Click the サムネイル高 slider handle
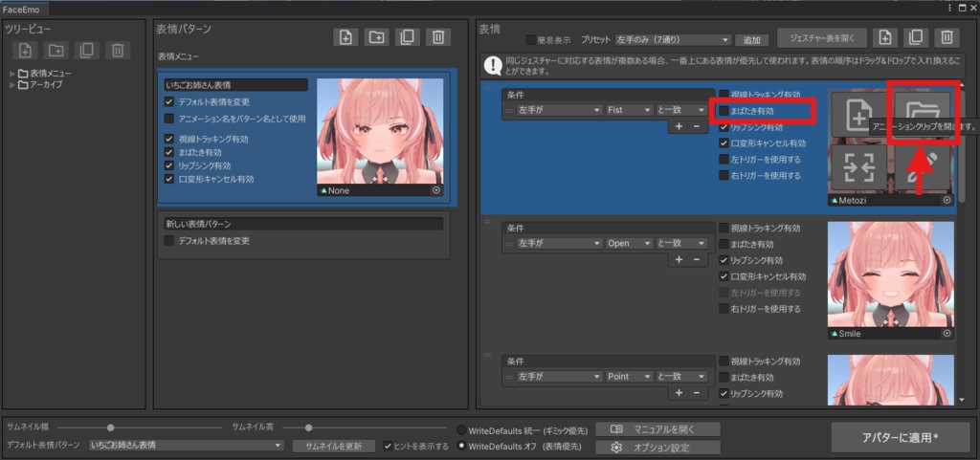Screen dimensions: 980x460 tap(309, 427)
